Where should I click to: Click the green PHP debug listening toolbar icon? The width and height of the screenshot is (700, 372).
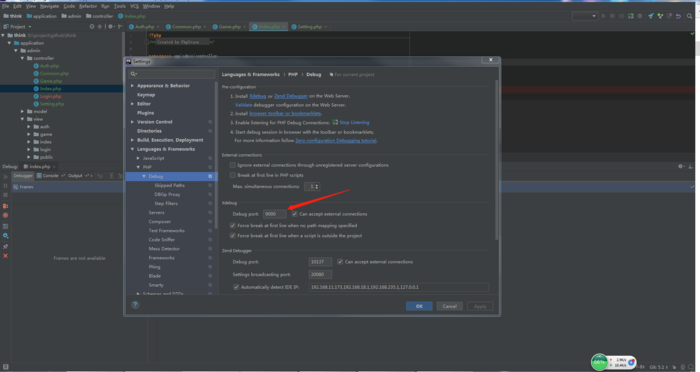630,16
